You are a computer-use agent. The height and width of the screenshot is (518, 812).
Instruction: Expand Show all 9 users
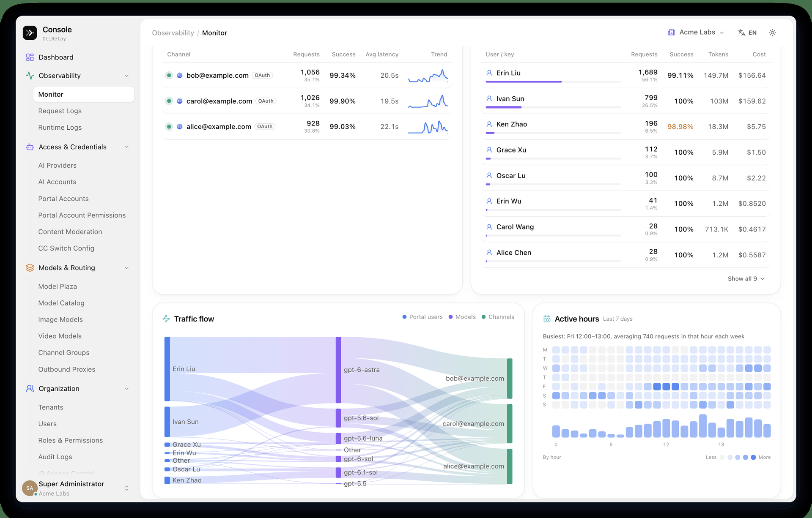[746, 278]
